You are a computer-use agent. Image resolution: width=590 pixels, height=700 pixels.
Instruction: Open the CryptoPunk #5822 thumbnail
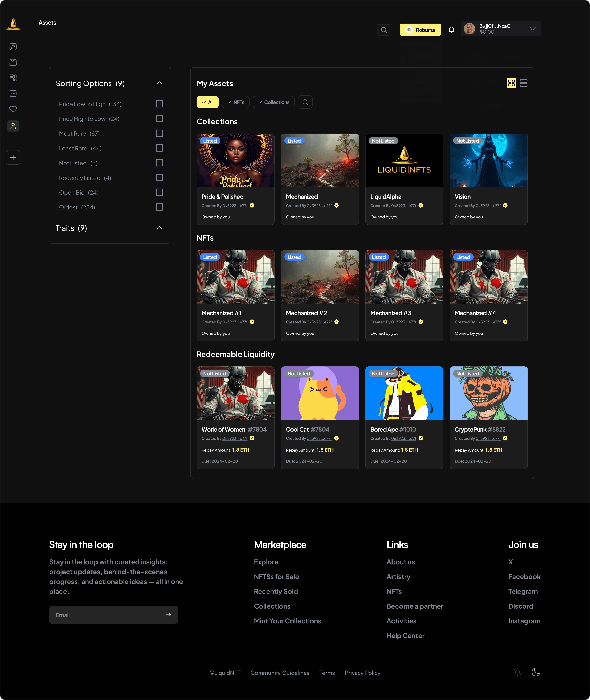tap(489, 393)
